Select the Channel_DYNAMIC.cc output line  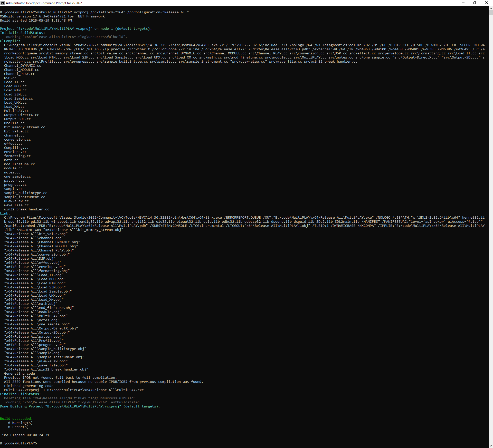(22, 65)
